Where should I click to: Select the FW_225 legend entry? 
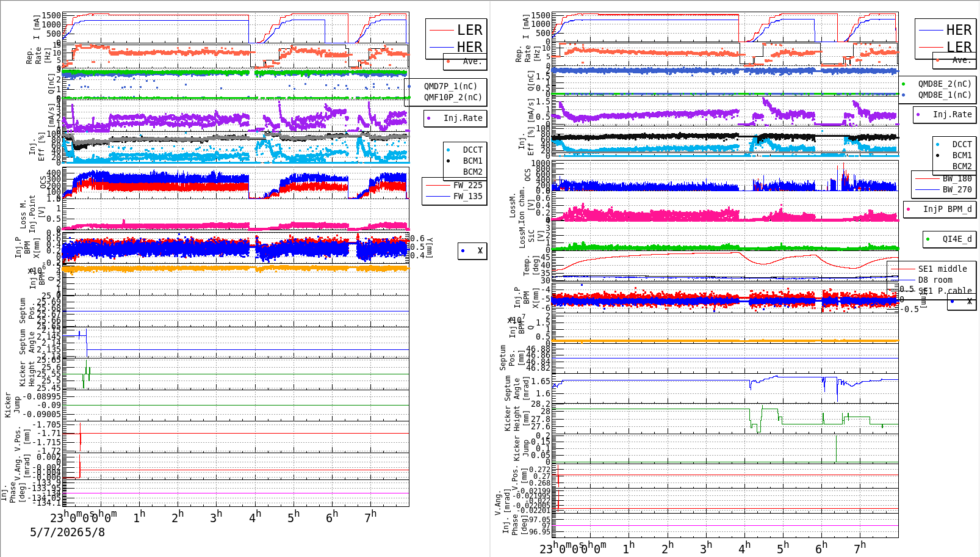pos(467,185)
